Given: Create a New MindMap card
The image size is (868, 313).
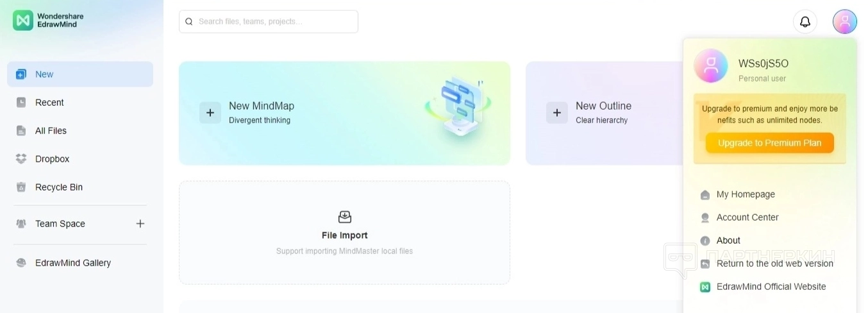Looking at the screenshot, I should [345, 114].
